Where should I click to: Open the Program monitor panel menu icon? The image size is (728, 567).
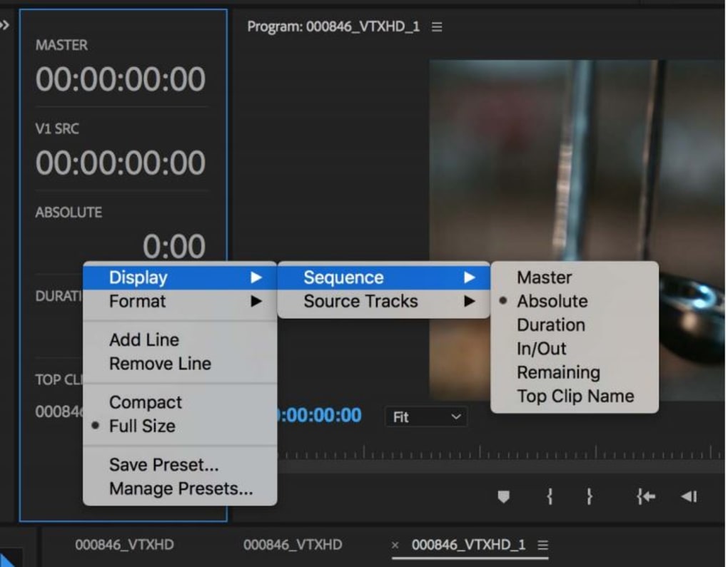[436, 27]
